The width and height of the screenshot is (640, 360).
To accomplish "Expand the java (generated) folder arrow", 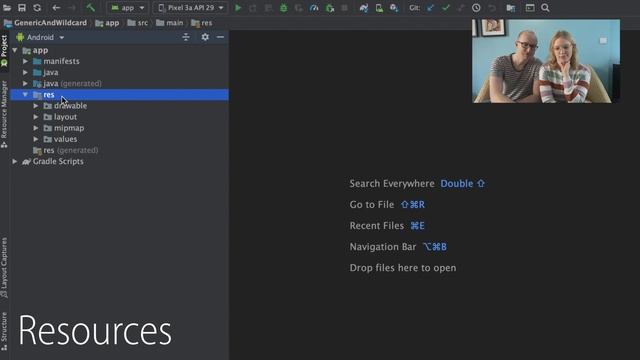I will [x=25, y=83].
